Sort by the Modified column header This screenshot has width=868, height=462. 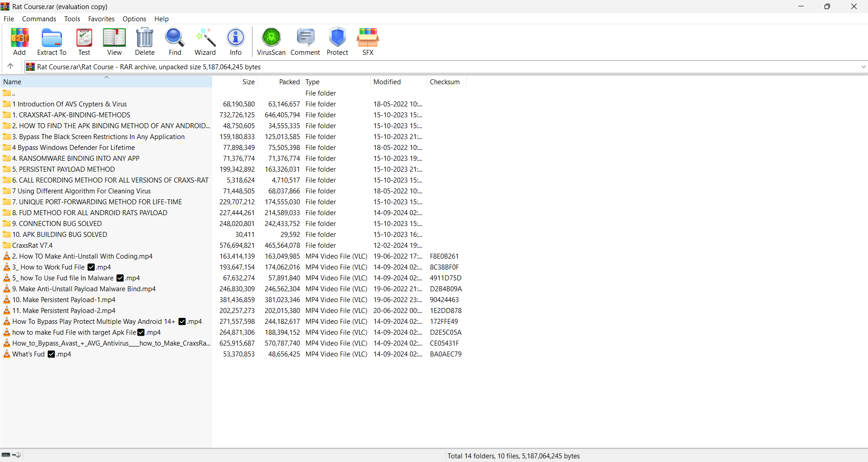click(399, 82)
